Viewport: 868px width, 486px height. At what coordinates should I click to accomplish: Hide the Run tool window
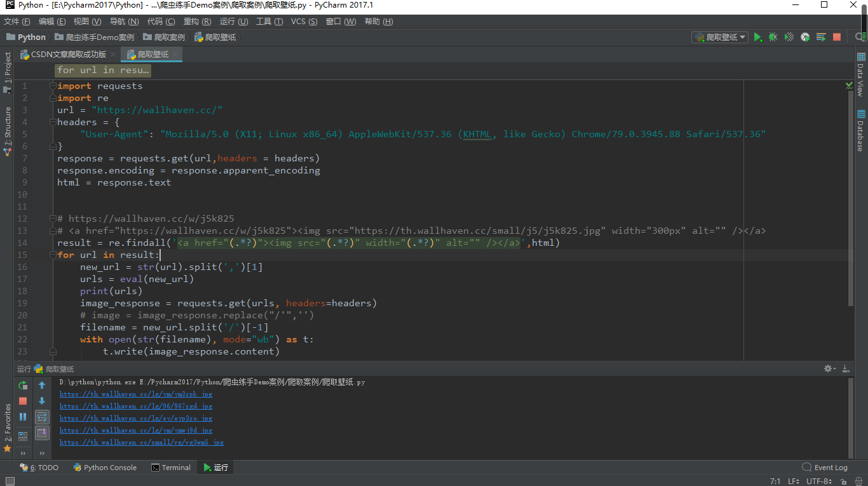(x=846, y=368)
